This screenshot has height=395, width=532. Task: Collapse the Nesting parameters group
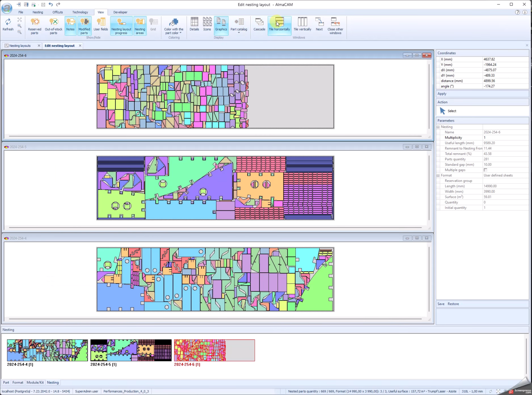pos(438,127)
